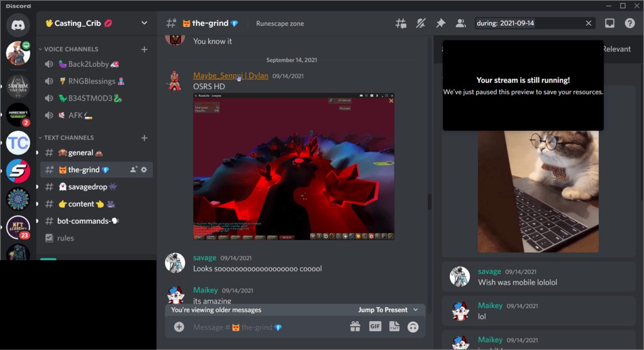The width and height of the screenshot is (644, 350).
Task: Click Maybe_Senpai avatar in chat
Action: pyautogui.click(x=175, y=80)
